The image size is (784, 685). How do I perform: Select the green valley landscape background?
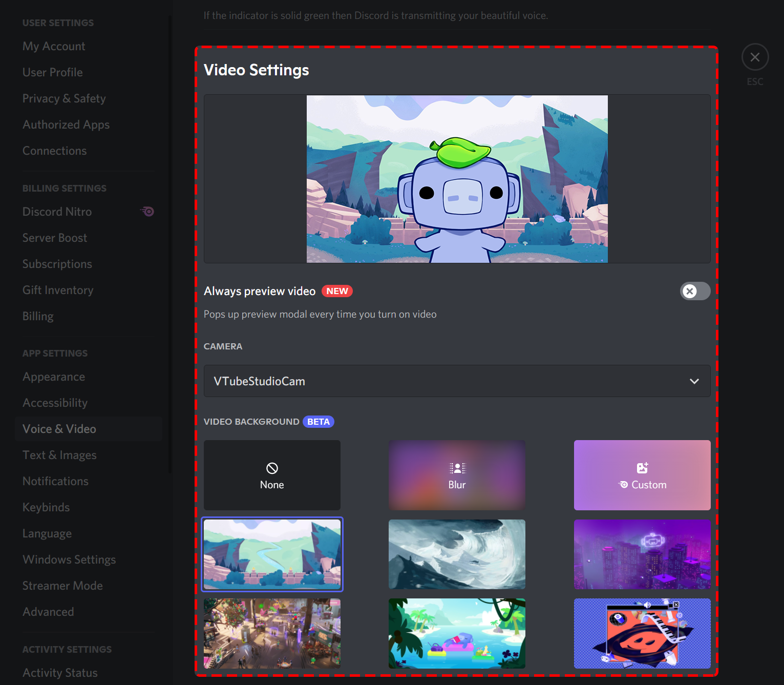click(x=272, y=554)
